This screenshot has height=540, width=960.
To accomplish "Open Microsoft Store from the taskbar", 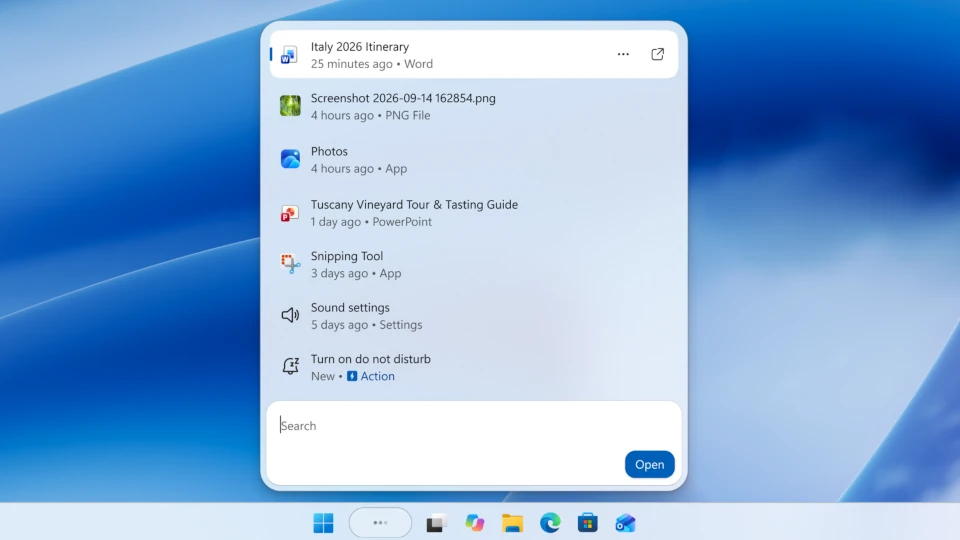I will click(x=588, y=523).
